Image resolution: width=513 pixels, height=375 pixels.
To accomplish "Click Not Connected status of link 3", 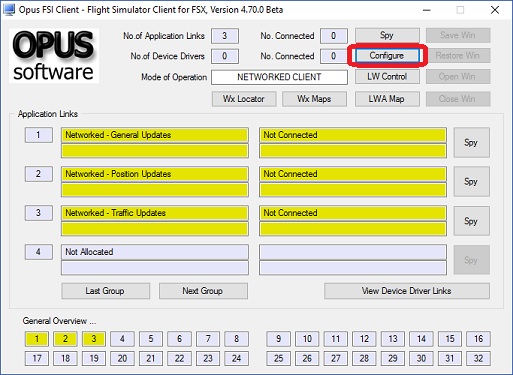I will (x=353, y=213).
